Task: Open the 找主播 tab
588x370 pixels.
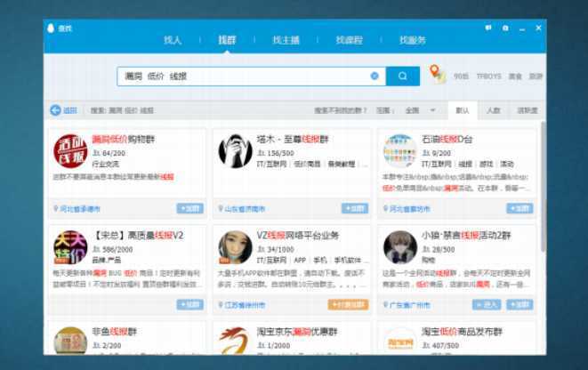Action: point(286,40)
